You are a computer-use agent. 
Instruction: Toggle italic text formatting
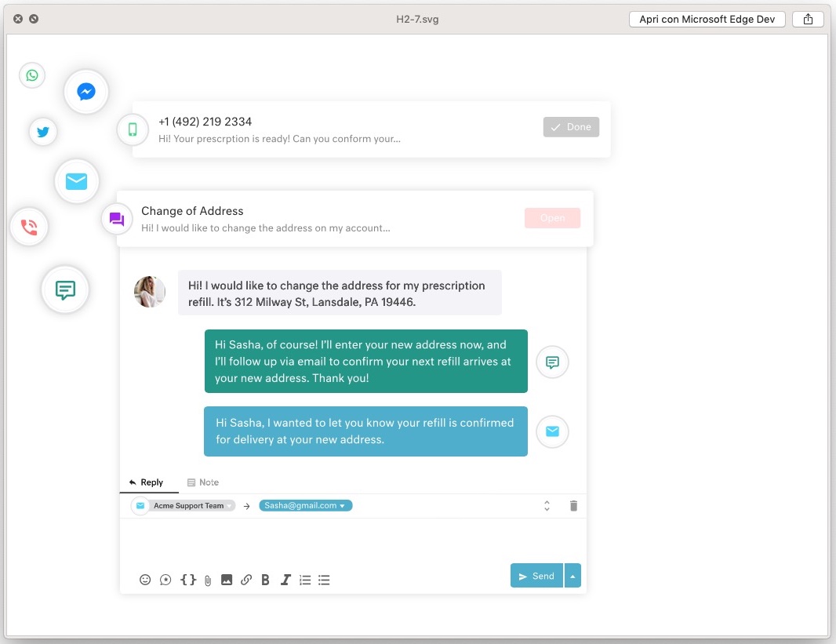point(285,580)
